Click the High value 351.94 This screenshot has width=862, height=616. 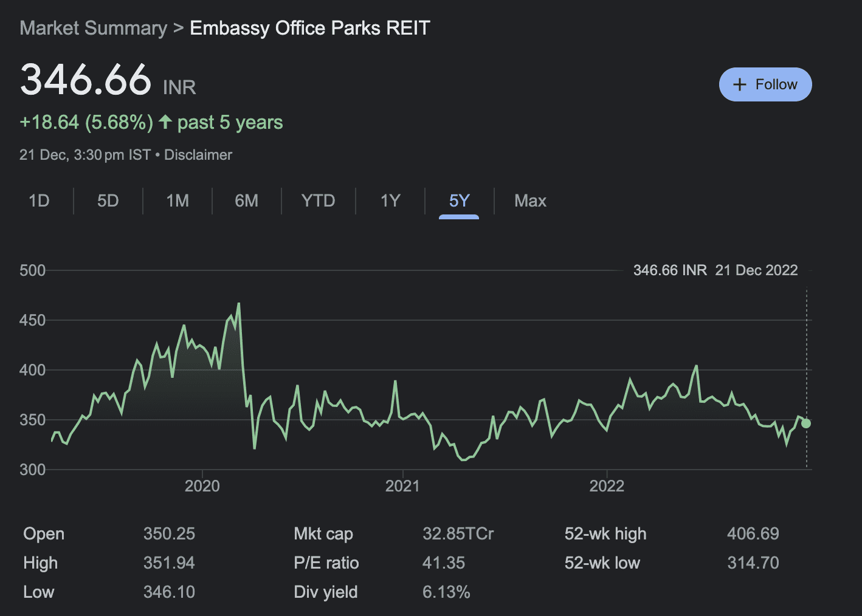169,563
